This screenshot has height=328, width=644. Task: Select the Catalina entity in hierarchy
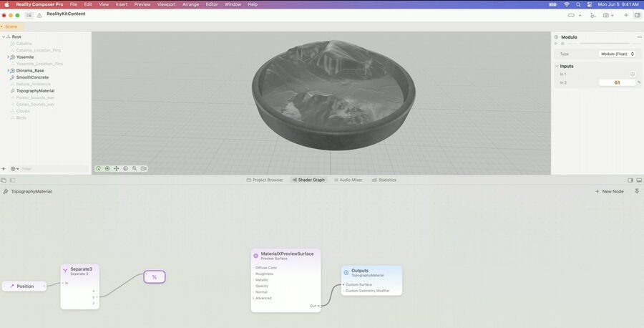click(24, 44)
